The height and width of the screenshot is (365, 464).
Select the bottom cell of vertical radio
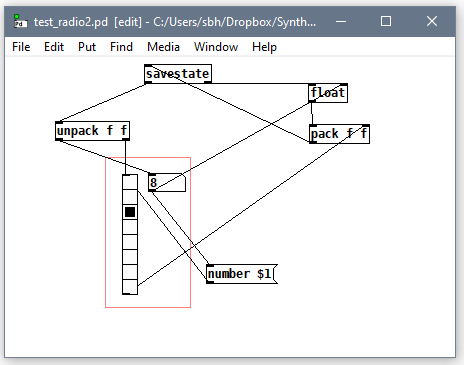[130, 287]
